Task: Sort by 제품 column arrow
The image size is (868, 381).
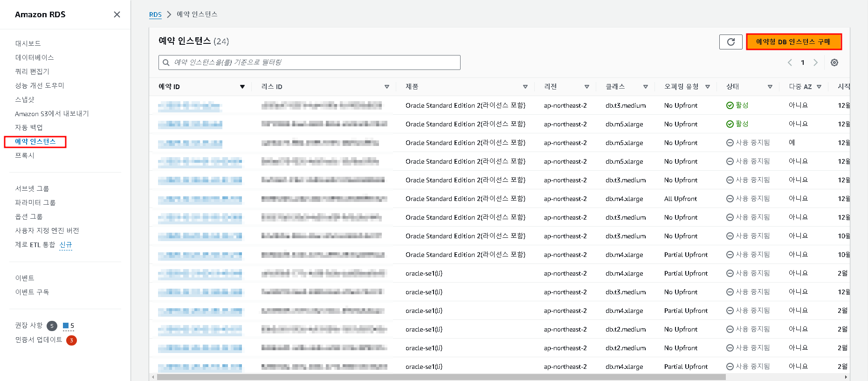Action: (x=525, y=87)
